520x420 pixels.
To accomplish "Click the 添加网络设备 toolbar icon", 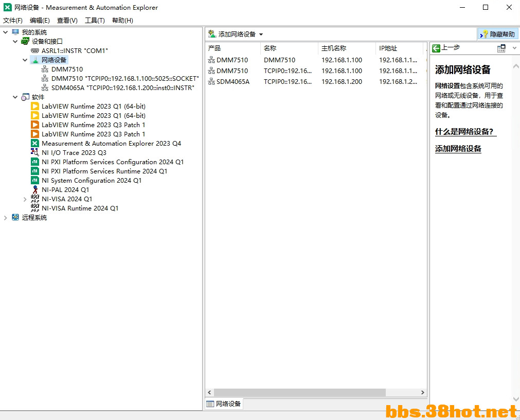I will (x=212, y=34).
